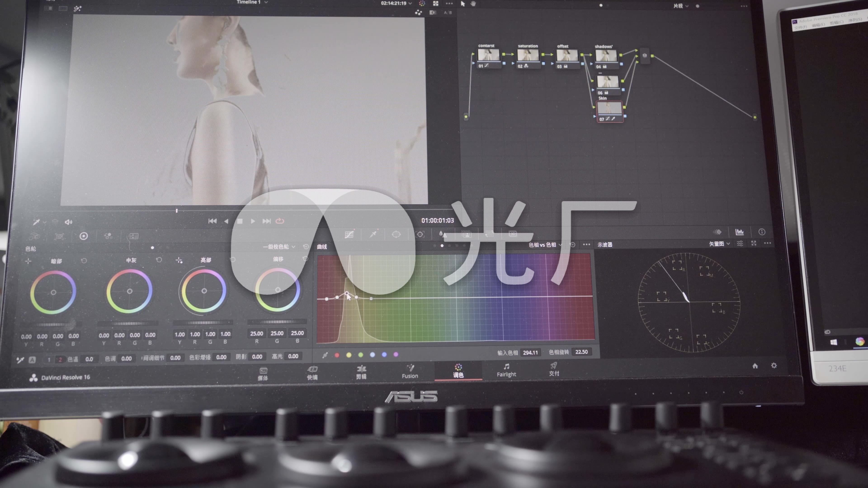The image size is (868, 488).
Task: Switch to the 交付 page
Action: click(x=554, y=369)
